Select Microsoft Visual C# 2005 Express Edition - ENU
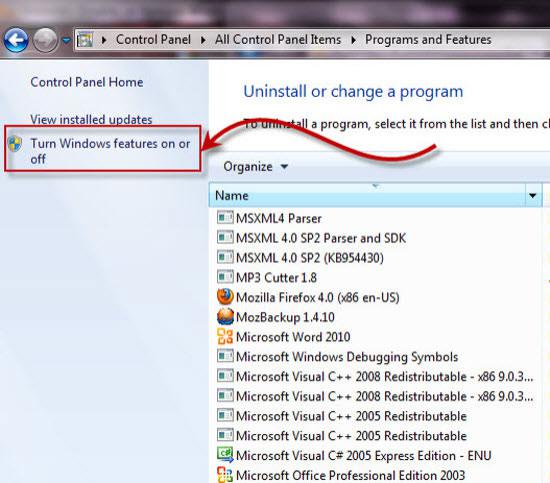Viewport: 550px width, 483px height. coord(364,455)
